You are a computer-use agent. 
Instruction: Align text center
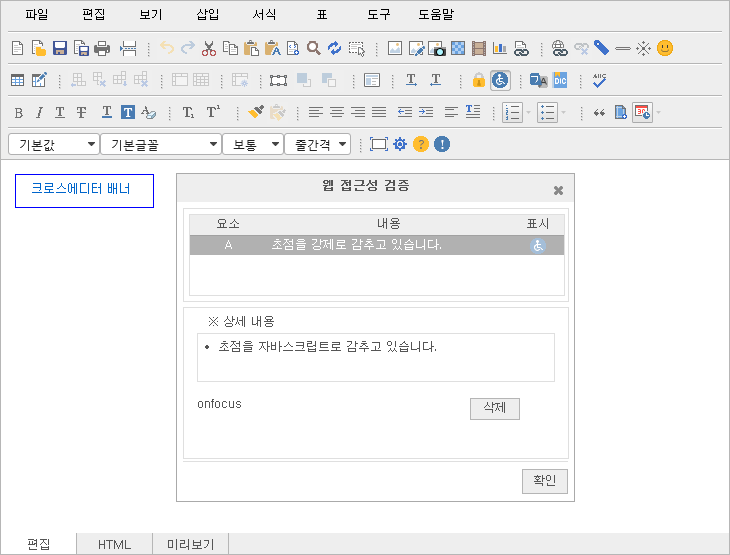click(337, 112)
